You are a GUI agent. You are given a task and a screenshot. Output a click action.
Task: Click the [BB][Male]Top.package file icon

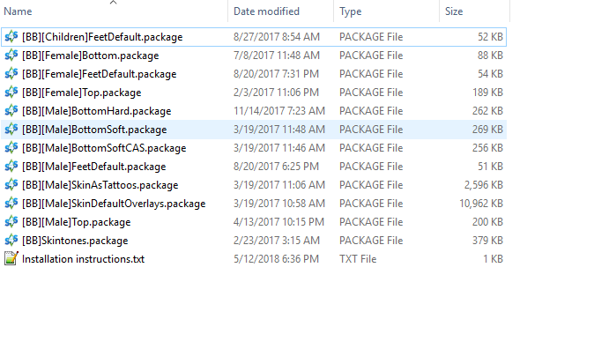tap(11, 222)
